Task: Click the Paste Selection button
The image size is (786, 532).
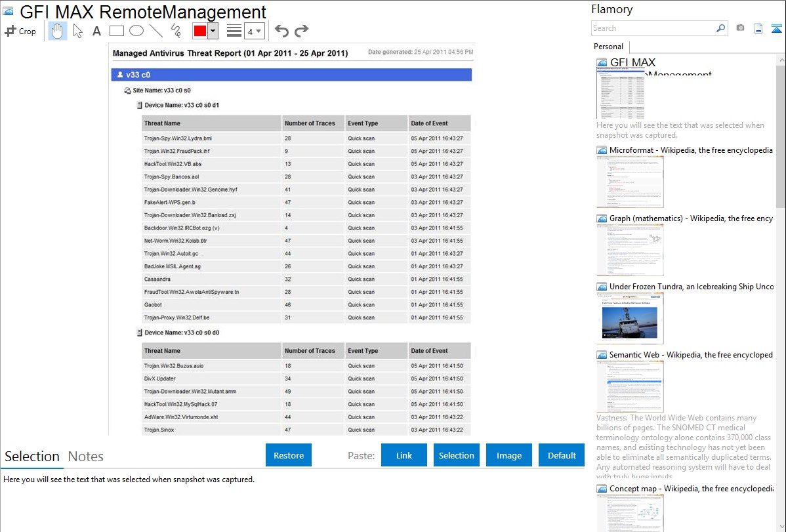Action: click(x=456, y=455)
